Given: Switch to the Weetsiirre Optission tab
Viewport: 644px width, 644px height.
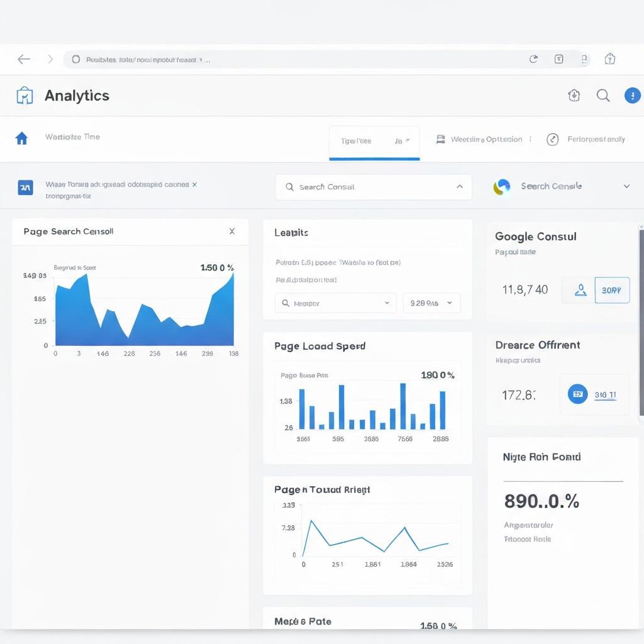Looking at the screenshot, I should (479, 139).
